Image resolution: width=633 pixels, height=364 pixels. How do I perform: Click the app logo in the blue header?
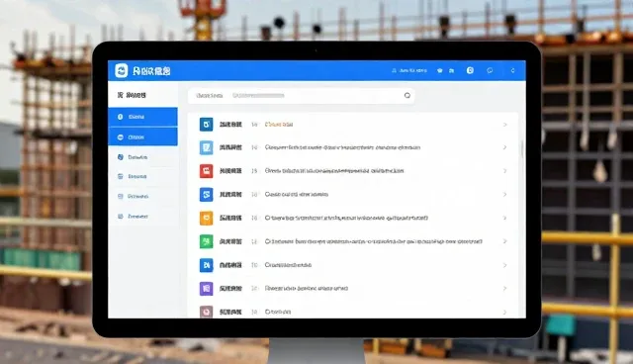121,70
